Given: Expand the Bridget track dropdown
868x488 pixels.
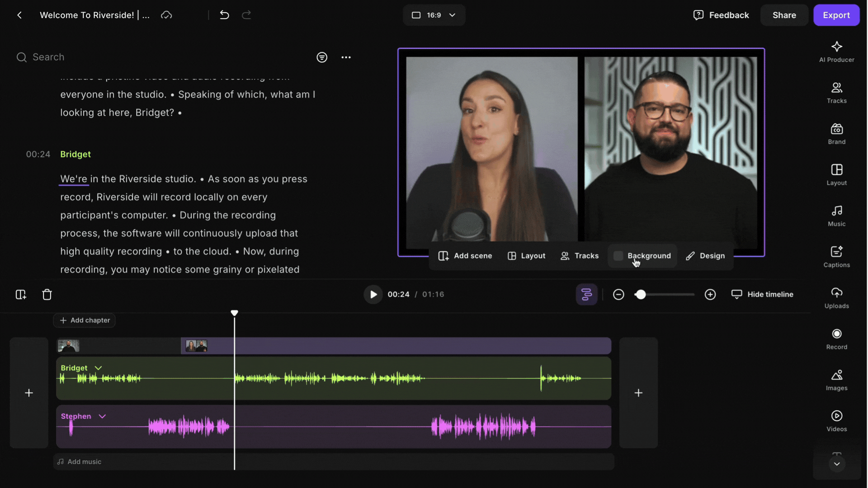Looking at the screenshot, I should click(x=98, y=368).
